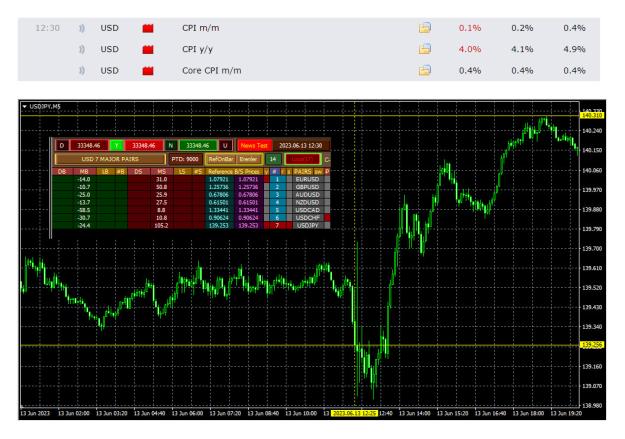Click the yellow 140.310 price label
The height and width of the screenshot is (439, 625).
[592, 116]
